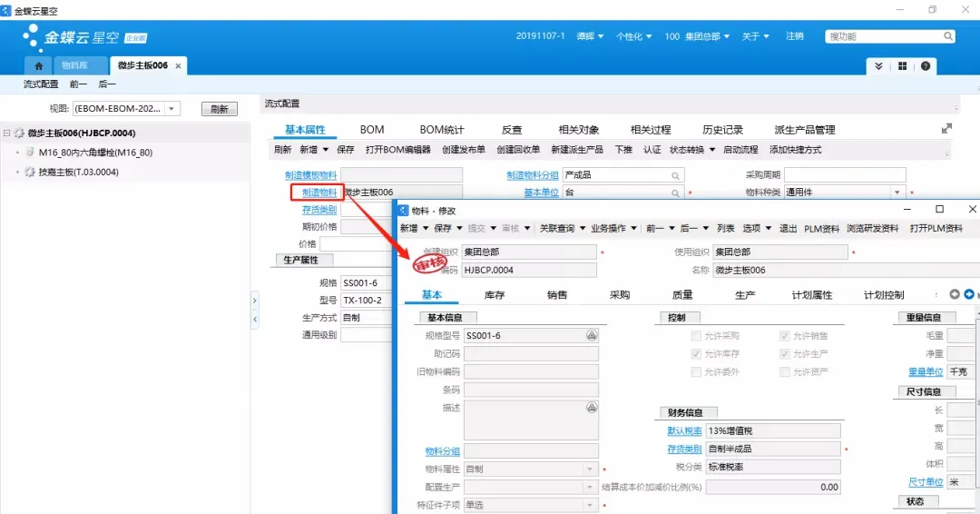980x514 pixels.
Task: Open the grid apps icon in the tab bar
Action: (x=902, y=66)
